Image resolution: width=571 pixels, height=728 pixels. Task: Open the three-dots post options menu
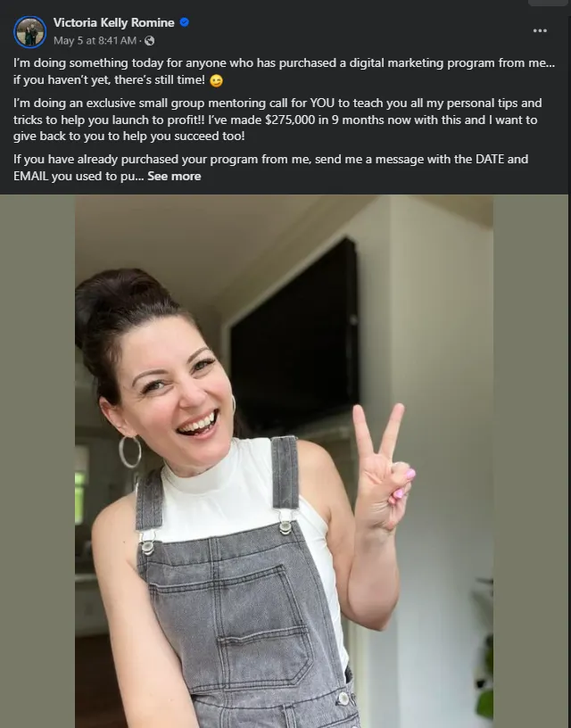pyautogui.click(x=540, y=30)
